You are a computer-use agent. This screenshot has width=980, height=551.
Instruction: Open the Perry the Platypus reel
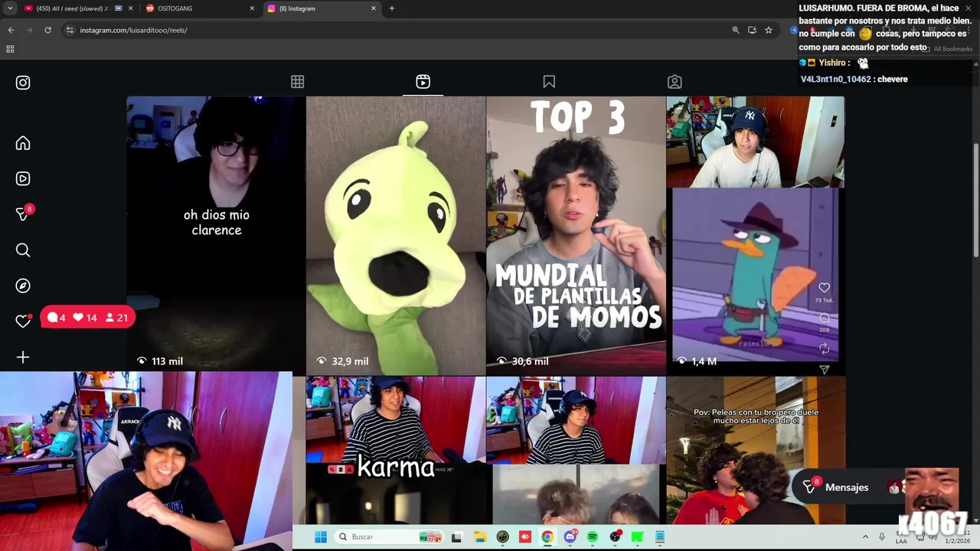pyautogui.click(x=756, y=235)
